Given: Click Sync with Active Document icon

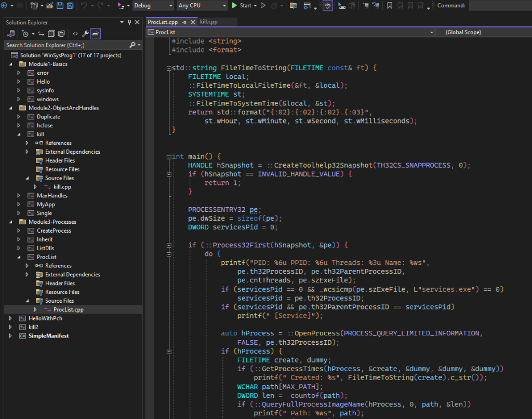Looking at the screenshot, I should coord(41,34).
